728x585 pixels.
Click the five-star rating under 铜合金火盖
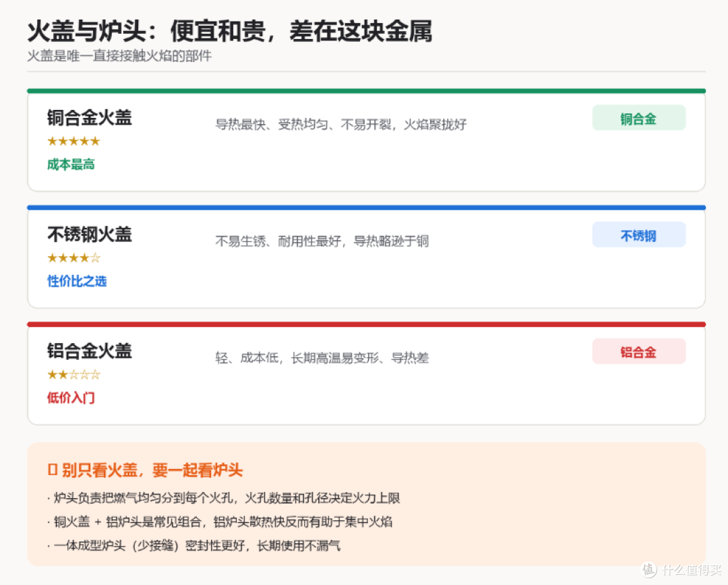tap(74, 141)
